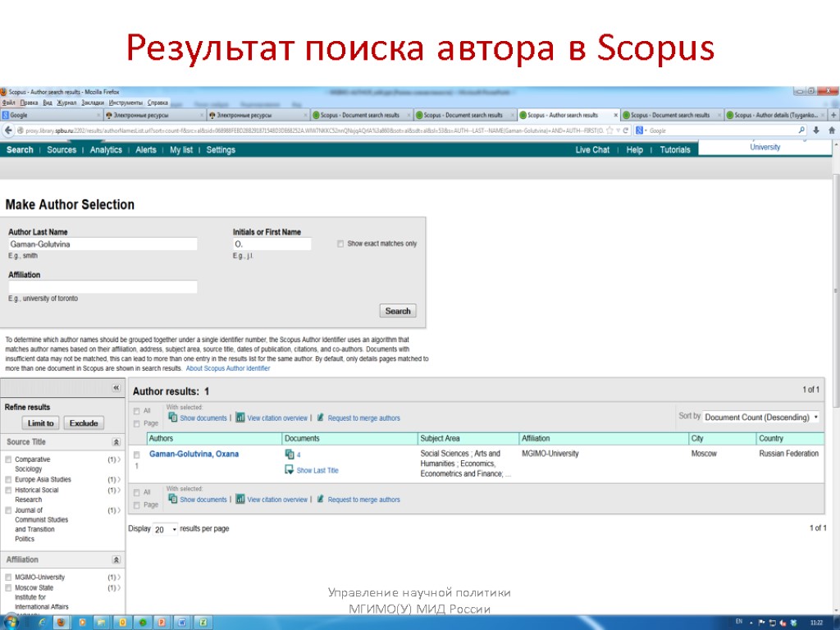The height and width of the screenshot is (630, 840).
Task: Open the Sources menu
Action: point(62,150)
